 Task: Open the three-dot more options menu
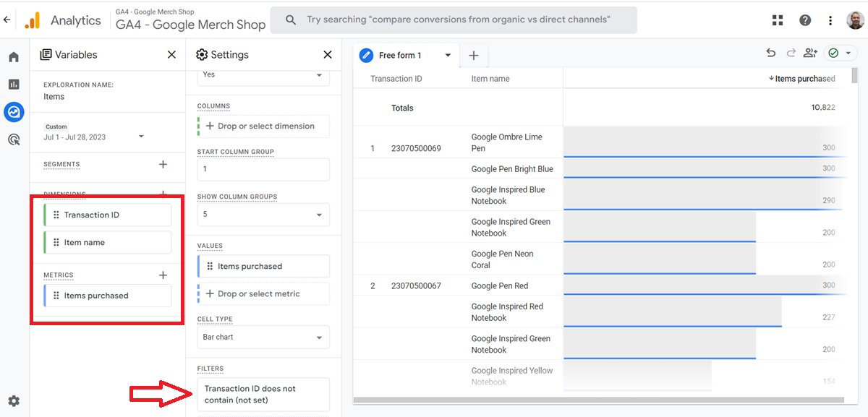830,20
